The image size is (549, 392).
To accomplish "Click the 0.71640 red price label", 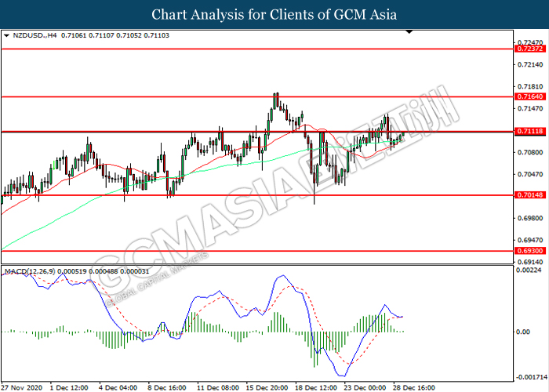I will 530,96.
